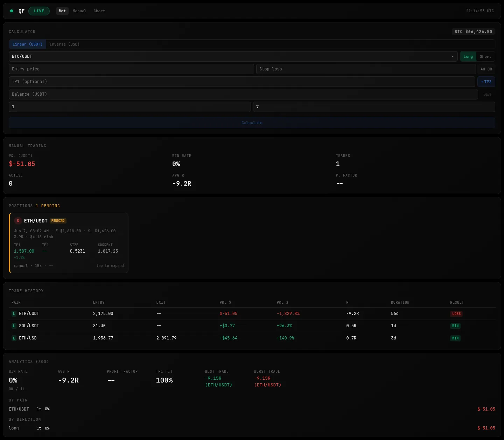The height and width of the screenshot is (440, 504).
Task: Click the 2,091.79 exit cell
Action: coord(167,338)
